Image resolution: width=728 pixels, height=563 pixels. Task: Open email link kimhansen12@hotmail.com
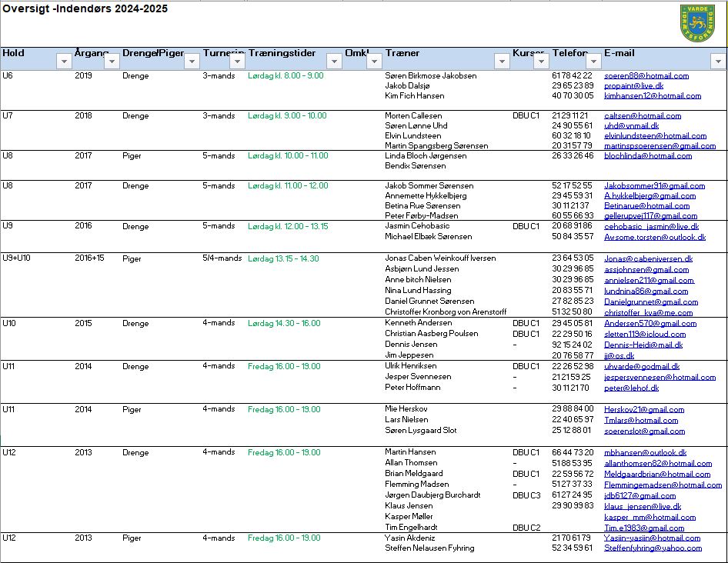point(653,96)
